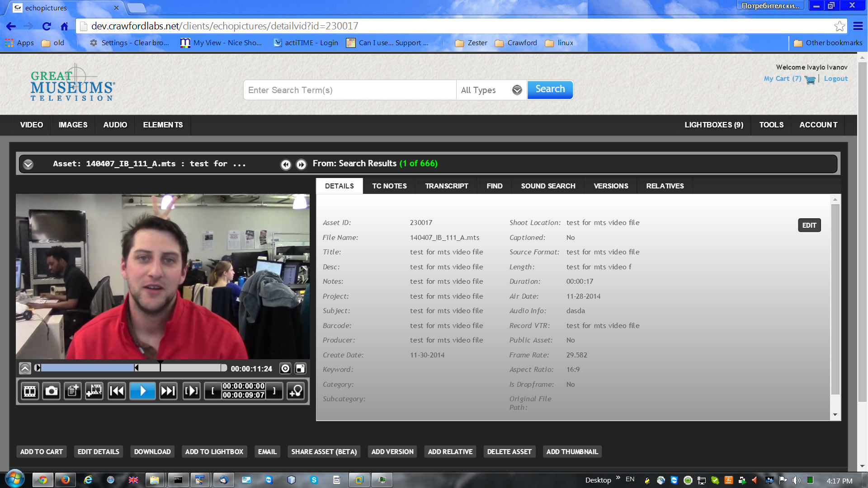This screenshot has width=868, height=488.
Task: Capture a snapshot with the camera icon
Action: tap(52, 391)
